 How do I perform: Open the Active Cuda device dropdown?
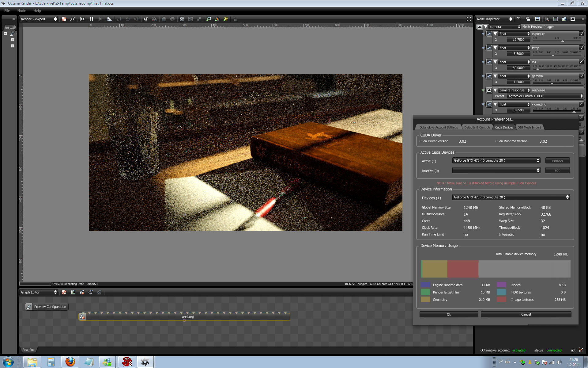click(496, 160)
